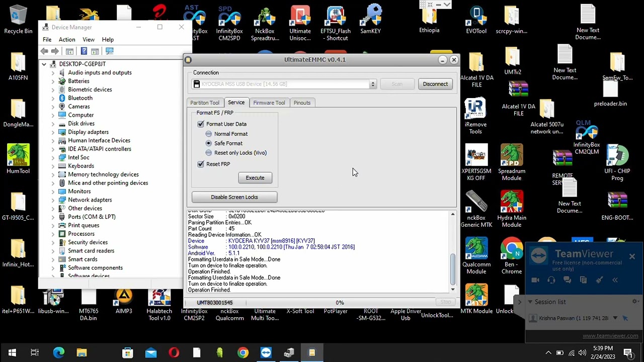
Task: Open the Windows Start menu
Action: click(x=12, y=353)
